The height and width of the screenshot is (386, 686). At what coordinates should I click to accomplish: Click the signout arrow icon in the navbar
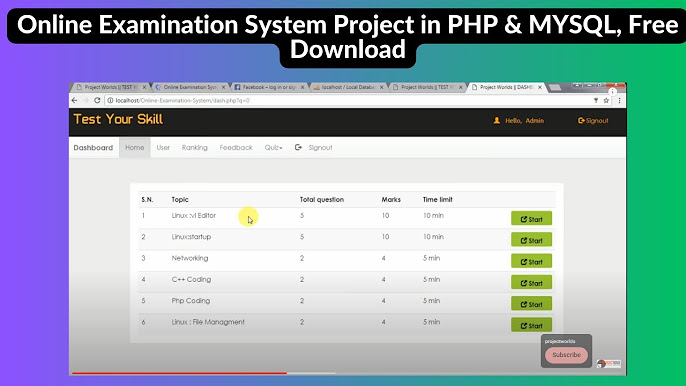pos(298,147)
